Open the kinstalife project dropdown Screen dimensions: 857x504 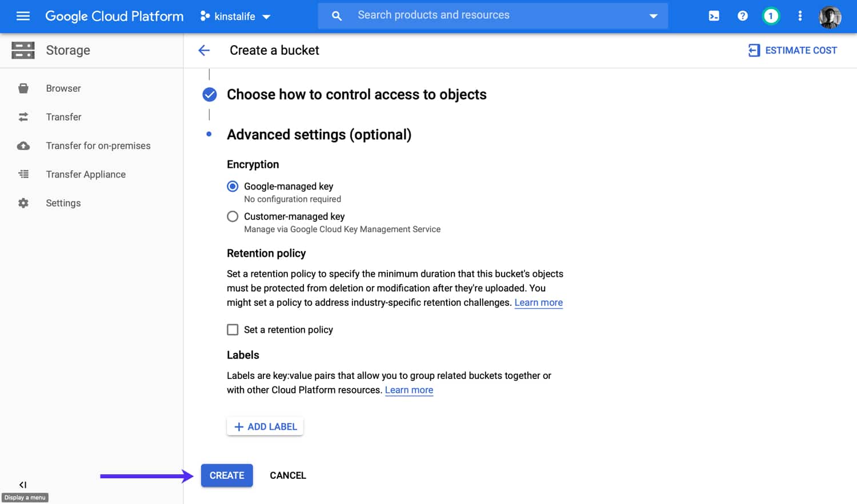click(x=234, y=16)
